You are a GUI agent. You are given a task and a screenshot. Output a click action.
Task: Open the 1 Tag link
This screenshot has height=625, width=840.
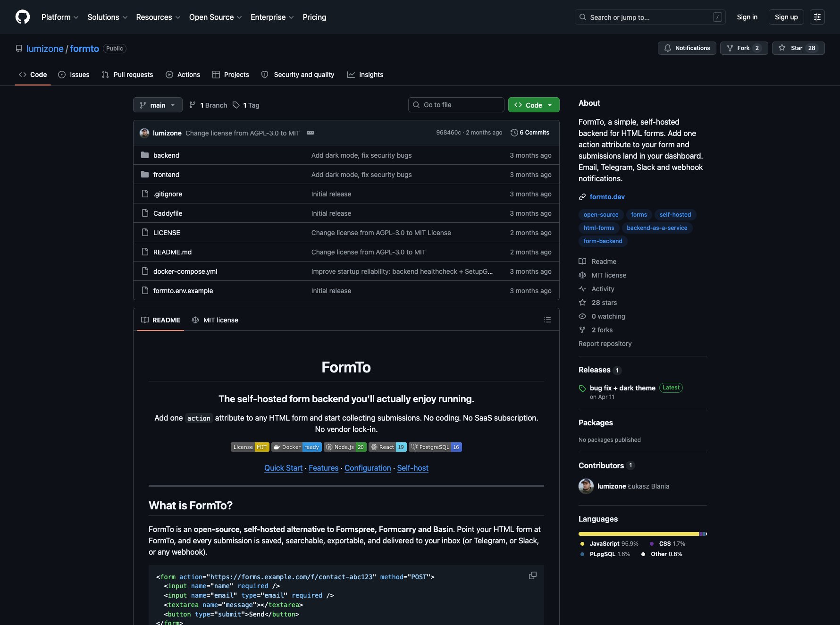(246, 105)
